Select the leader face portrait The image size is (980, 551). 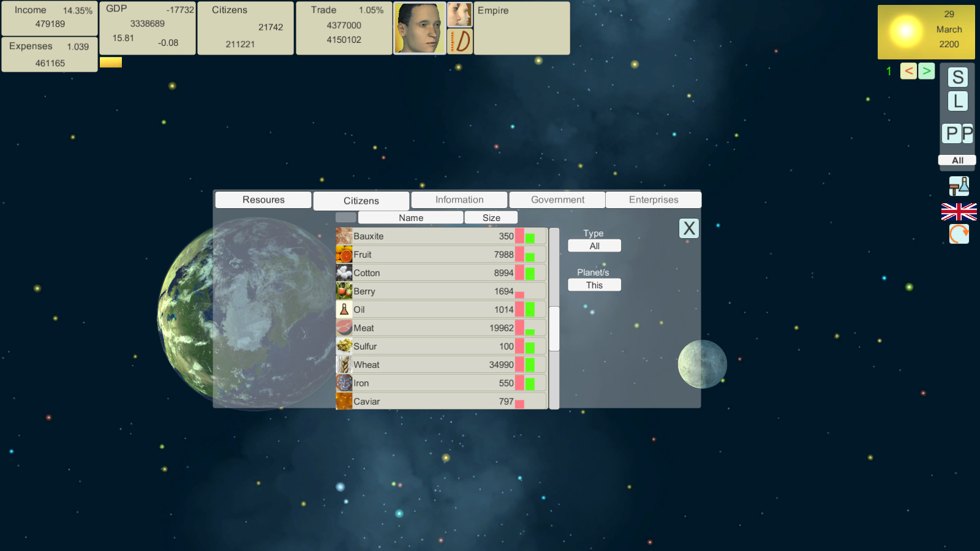(419, 28)
